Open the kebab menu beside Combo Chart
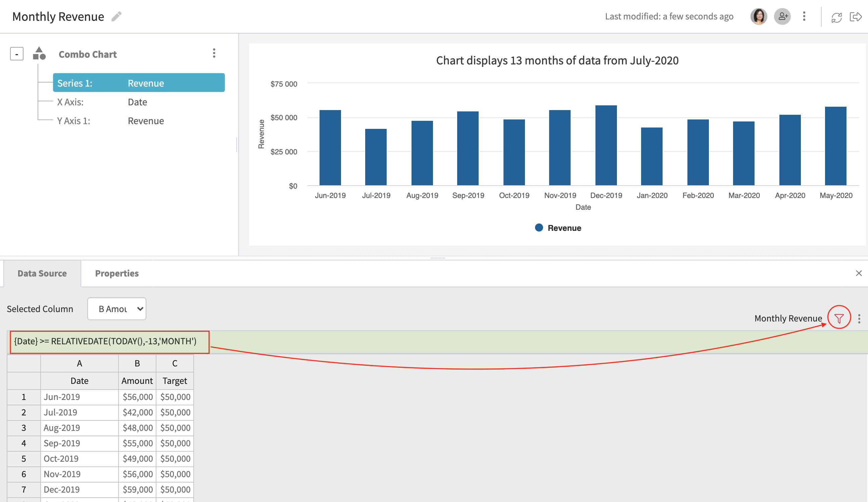 (x=214, y=53)
